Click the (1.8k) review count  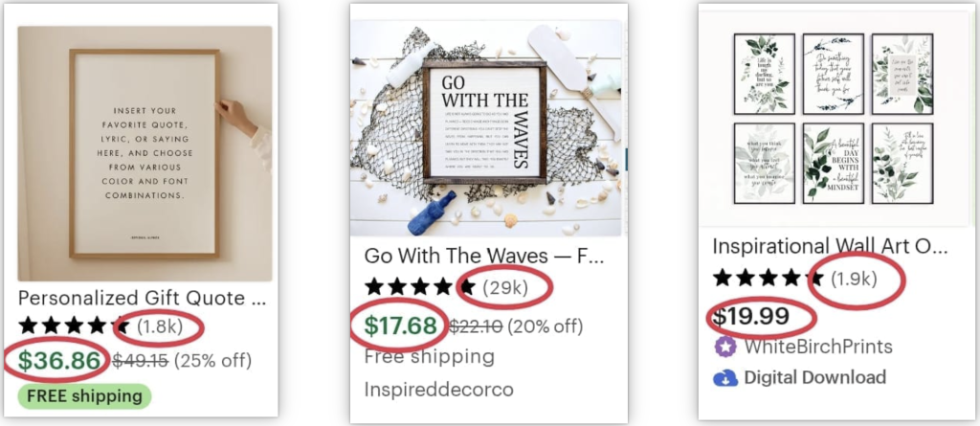click(160, 326)
